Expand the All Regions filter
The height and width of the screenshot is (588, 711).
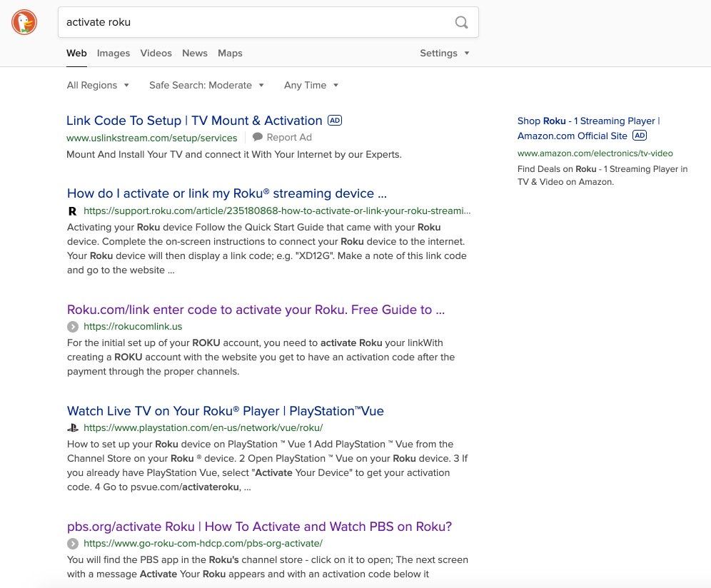pyautogui.click(x=98, y=85)
